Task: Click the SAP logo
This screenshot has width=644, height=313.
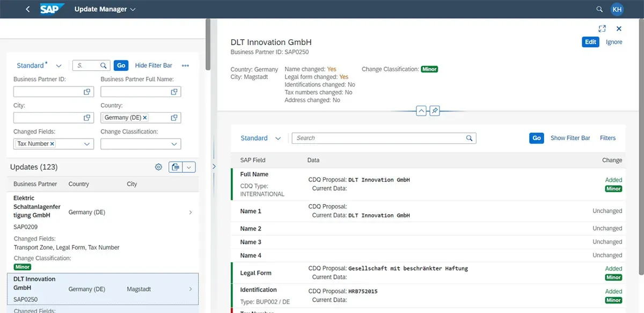Action: pyautogui.click(x=52, y=9)
